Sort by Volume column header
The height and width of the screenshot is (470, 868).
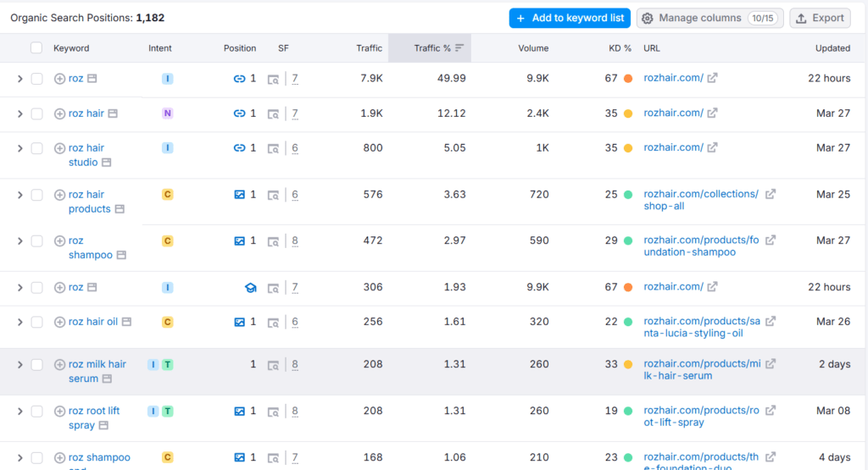[533, 48]
